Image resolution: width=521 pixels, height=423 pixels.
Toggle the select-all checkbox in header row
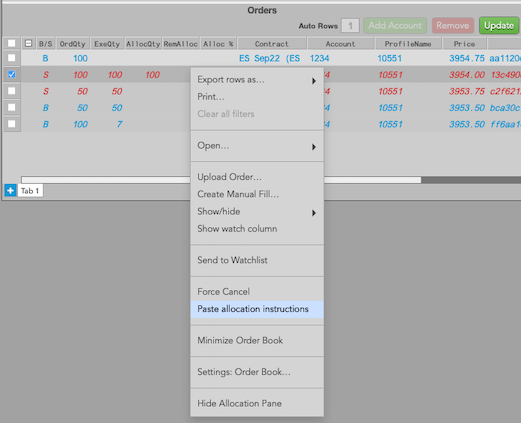(11, 43)
